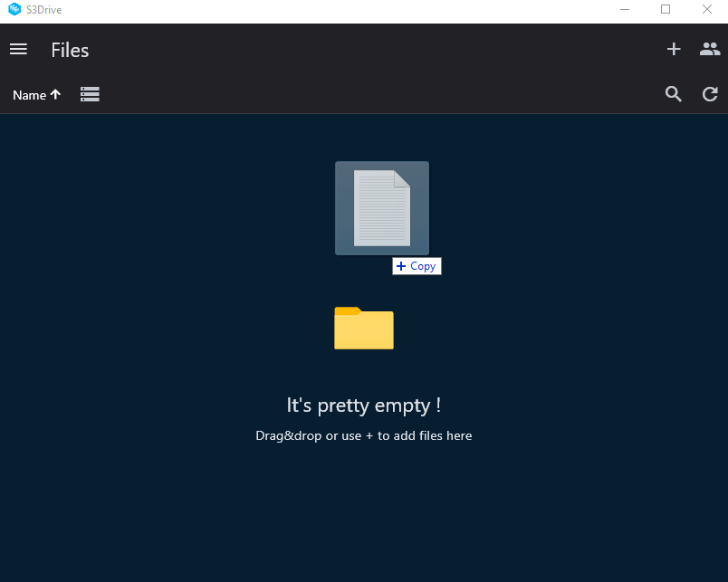
Task: Open the search magnifier icon
Action: click(x=673, y=94)
